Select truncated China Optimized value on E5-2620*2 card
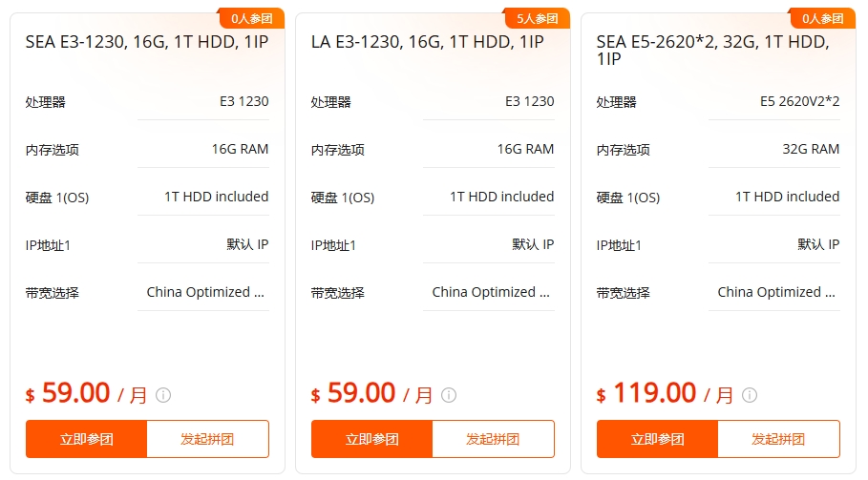 point(776,292)
